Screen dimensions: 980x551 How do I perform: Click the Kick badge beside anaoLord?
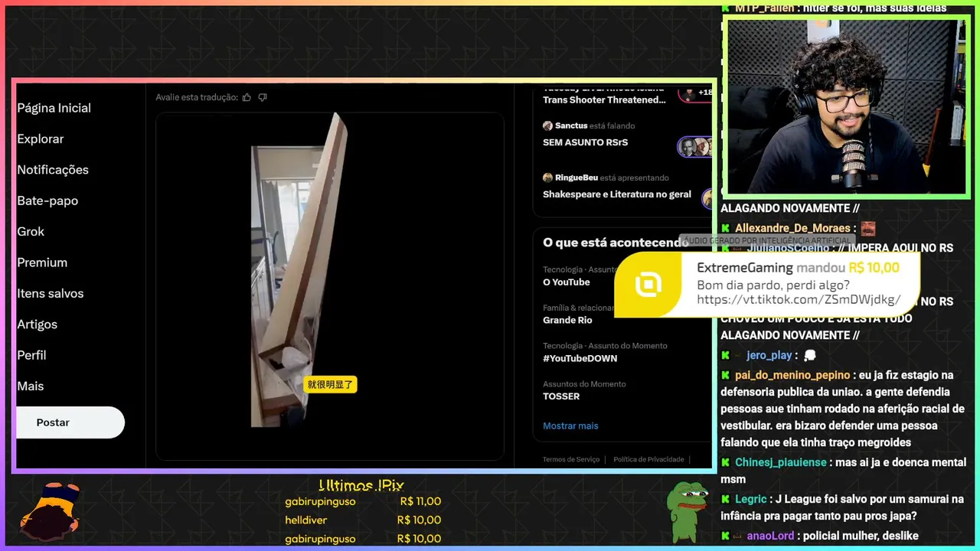(x=725, y=536)
